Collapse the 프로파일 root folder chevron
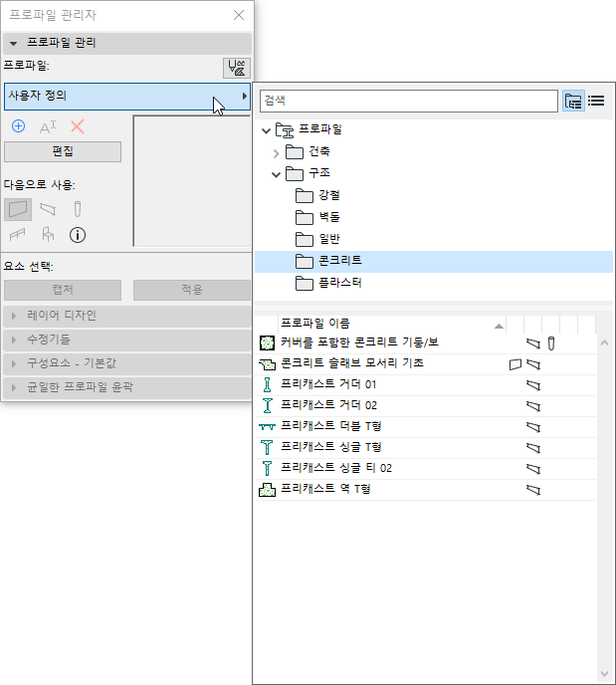 [266, 130]
